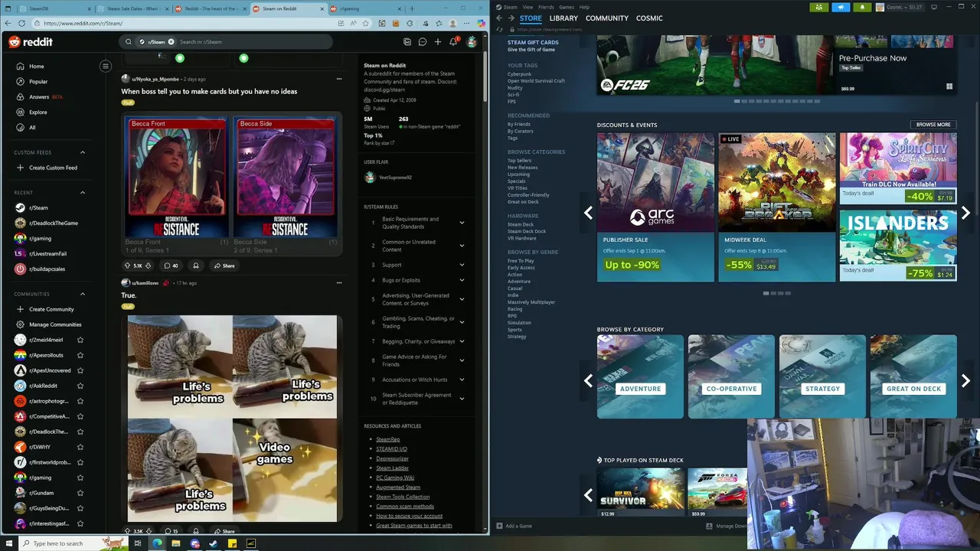Favorite r/DIWHY with its star

coord(80,447)
